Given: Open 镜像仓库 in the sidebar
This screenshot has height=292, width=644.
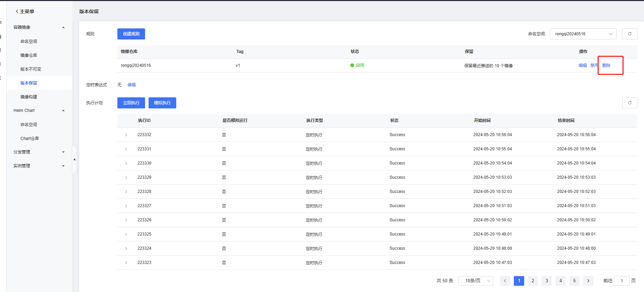Looking at the screenshot, I should coord(29,55).
